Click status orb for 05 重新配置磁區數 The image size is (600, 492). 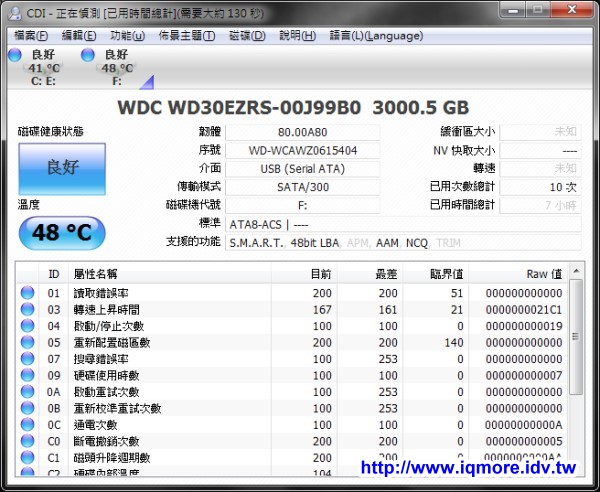point(27,342)
